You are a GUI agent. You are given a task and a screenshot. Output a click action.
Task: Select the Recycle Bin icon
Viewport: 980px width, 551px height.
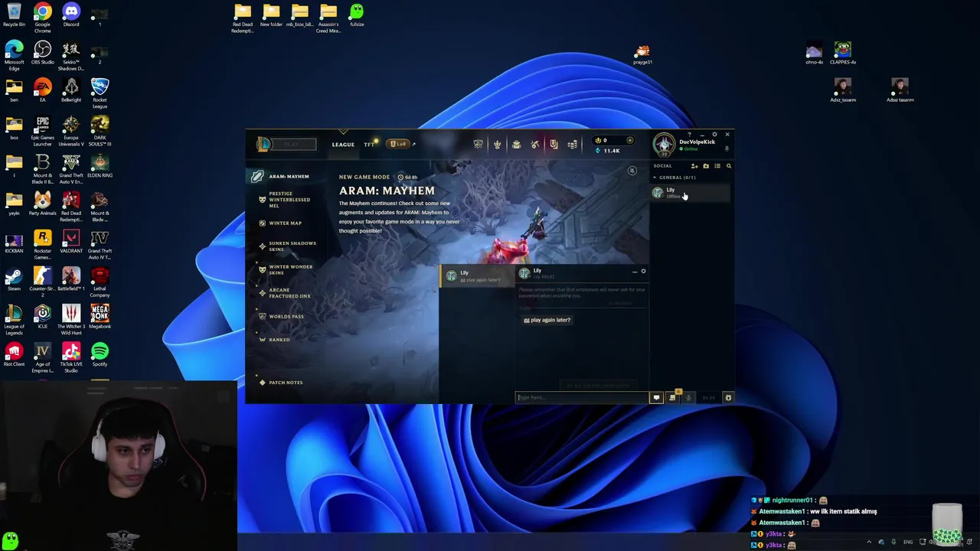tap(14, 15)
